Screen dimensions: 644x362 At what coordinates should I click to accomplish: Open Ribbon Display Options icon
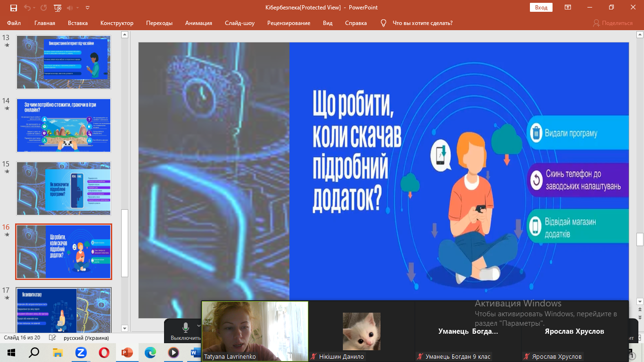[568, 8]
